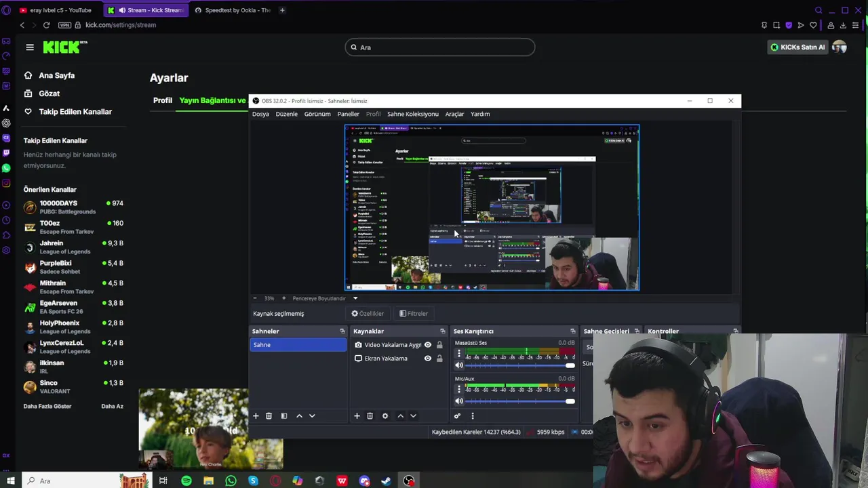Open WhatsApp from the taskbar
The image size is (868, 488).
(231, 481)
